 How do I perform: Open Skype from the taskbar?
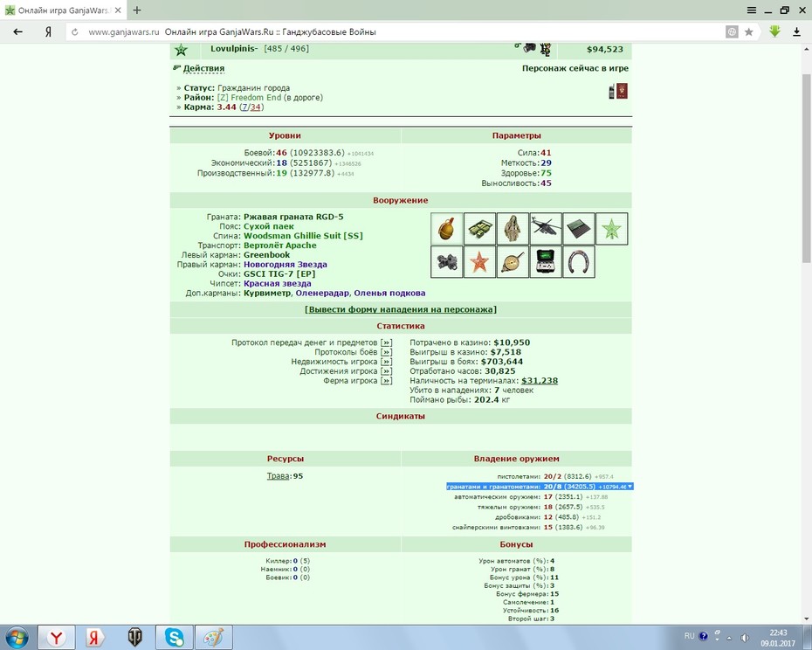coord(175,638)
